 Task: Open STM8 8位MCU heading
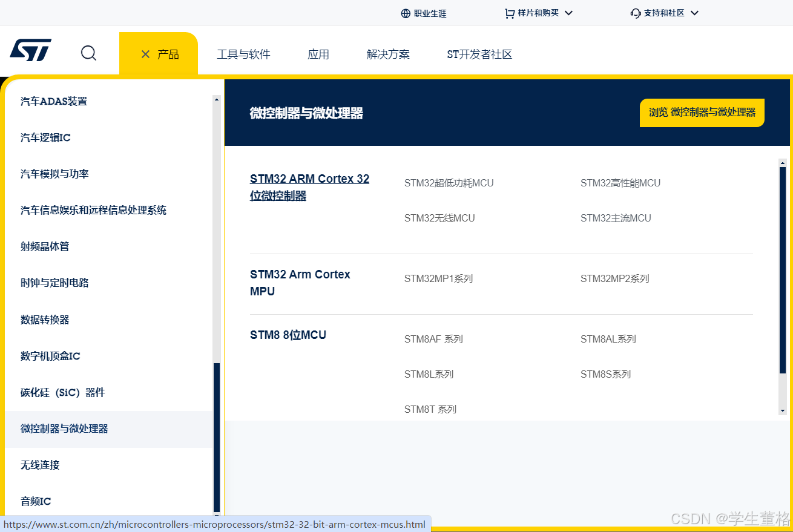[x=288, y=335]
